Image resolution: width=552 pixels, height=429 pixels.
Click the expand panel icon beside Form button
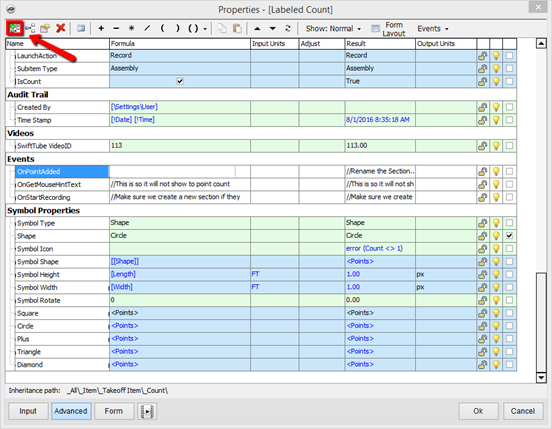pos(147,411)
